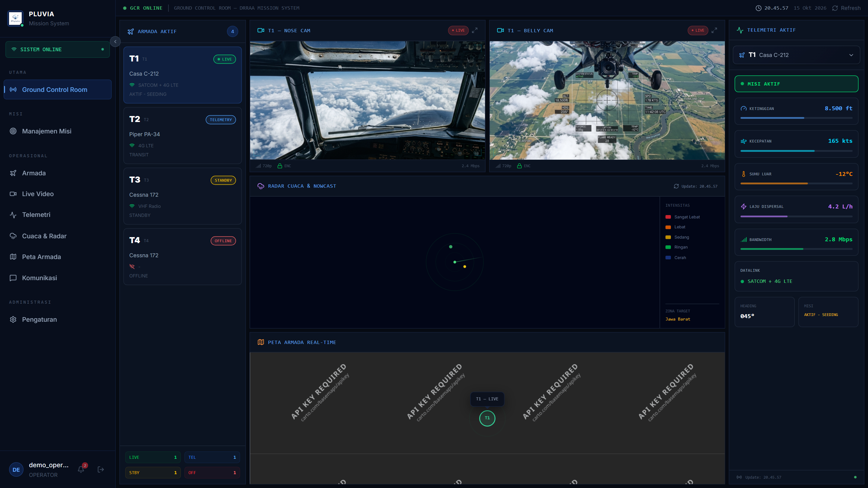Open Telemetri sidebar item
Image resolution: width=868 pixels, height=488 pixels.
click(x=58, y=214)
